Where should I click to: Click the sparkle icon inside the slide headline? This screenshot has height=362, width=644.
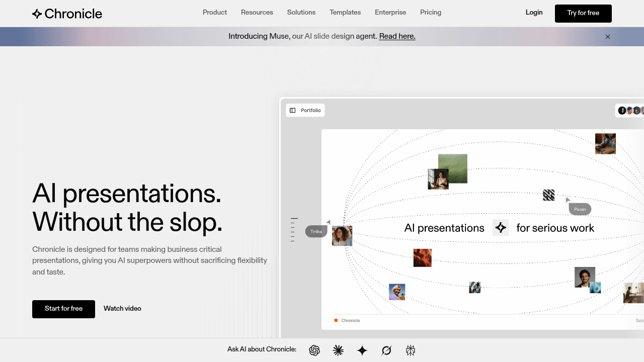pos(501,227)
